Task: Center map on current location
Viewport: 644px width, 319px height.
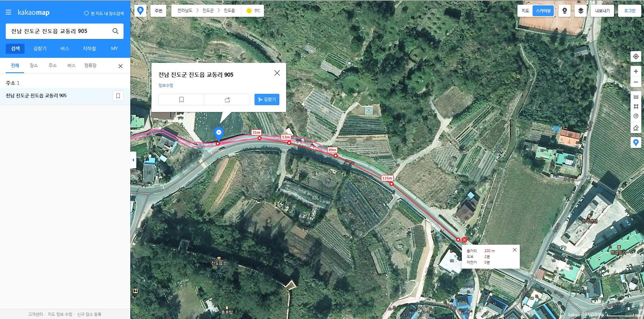Action: coord(636,56)
